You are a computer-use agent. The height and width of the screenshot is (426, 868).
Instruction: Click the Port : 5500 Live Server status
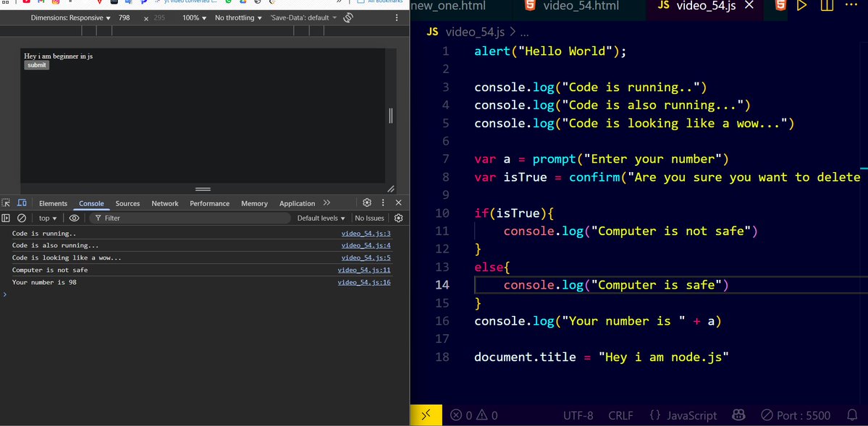coord(796,415)
